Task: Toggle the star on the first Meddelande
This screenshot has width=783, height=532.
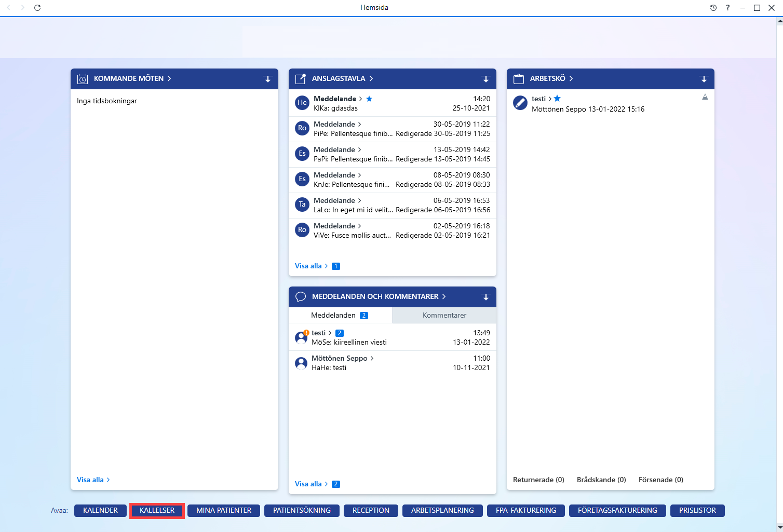Action: (x=369, y=99)
